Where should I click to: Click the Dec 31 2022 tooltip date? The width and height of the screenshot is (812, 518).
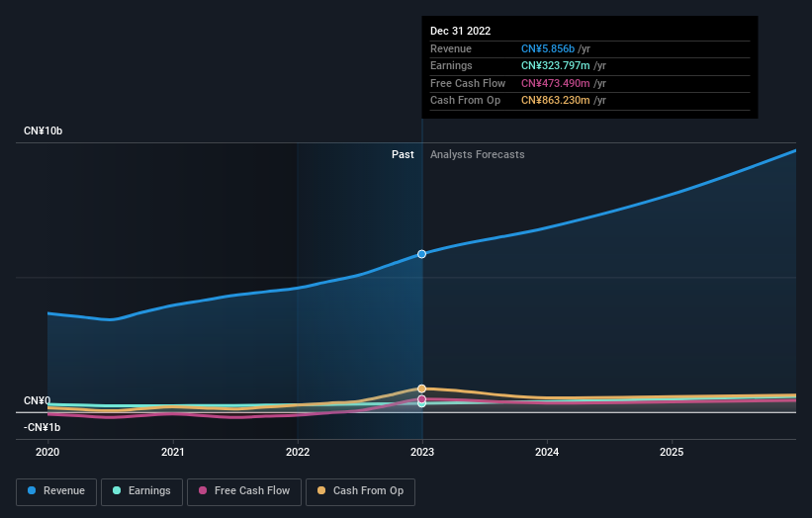click(x=460, y=31)
